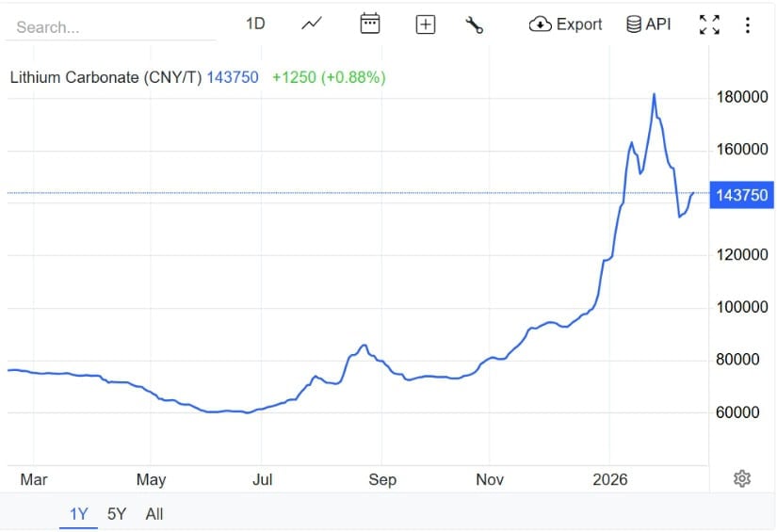The image size is (777, 532).
Task: Open the calendar date range picker
Action: (370, 24)
